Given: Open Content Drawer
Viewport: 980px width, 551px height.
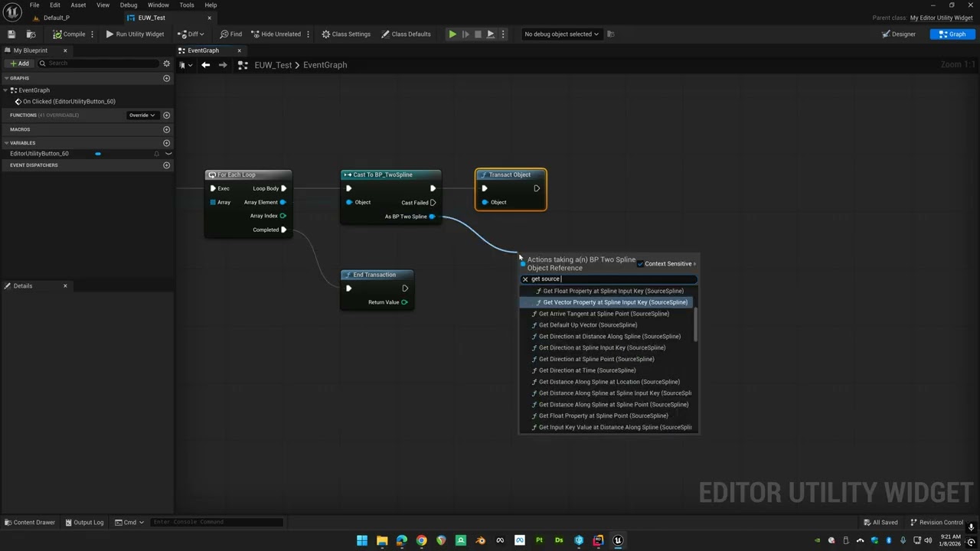Looking at the screenshot, I should coord(30,523).
